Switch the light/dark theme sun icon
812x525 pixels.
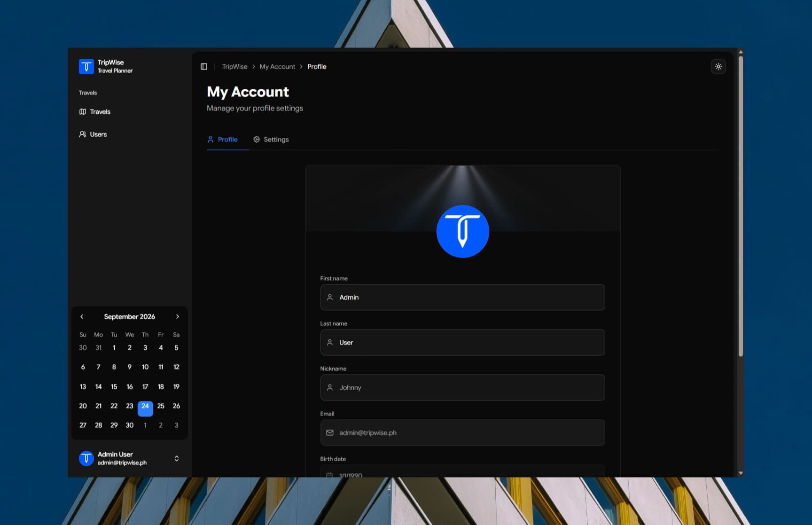coord(718,67)
